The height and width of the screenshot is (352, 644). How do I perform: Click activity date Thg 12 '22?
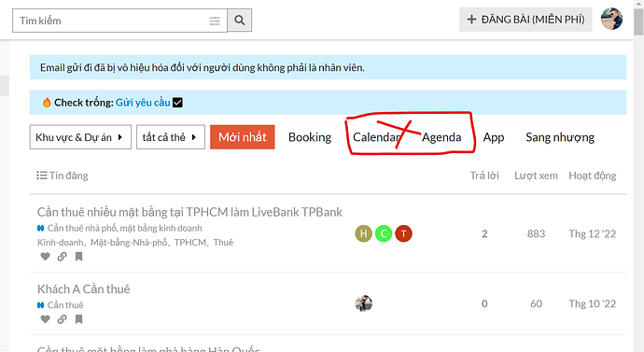click(593, 233)
